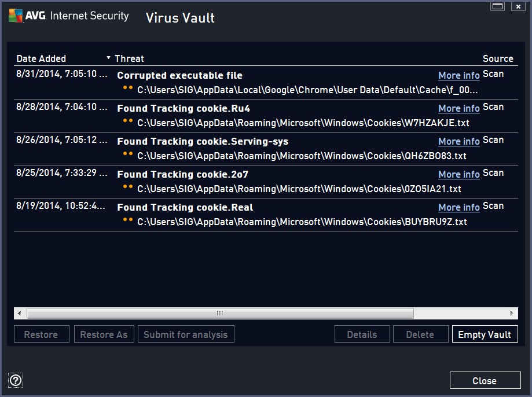The width and height of the screenshot is (532, 397).
Task: Open More info for Corrupted executable file
Action: [x=458, y=75]
